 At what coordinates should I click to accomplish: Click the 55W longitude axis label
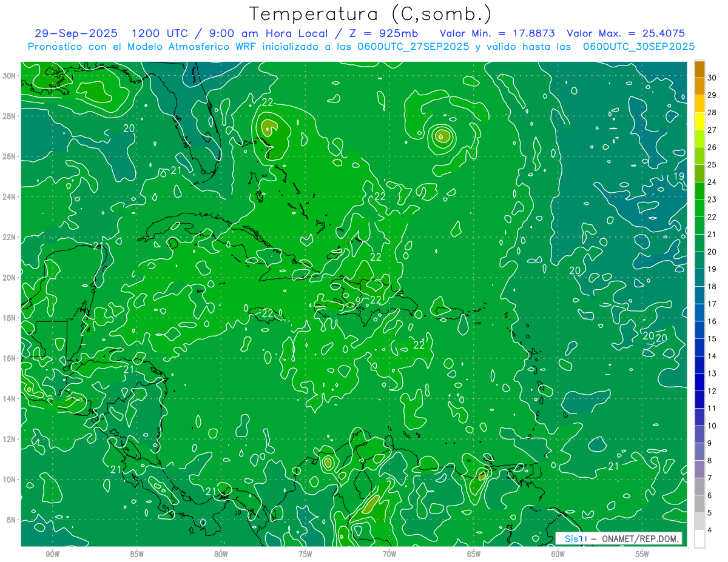coord(642,554)
